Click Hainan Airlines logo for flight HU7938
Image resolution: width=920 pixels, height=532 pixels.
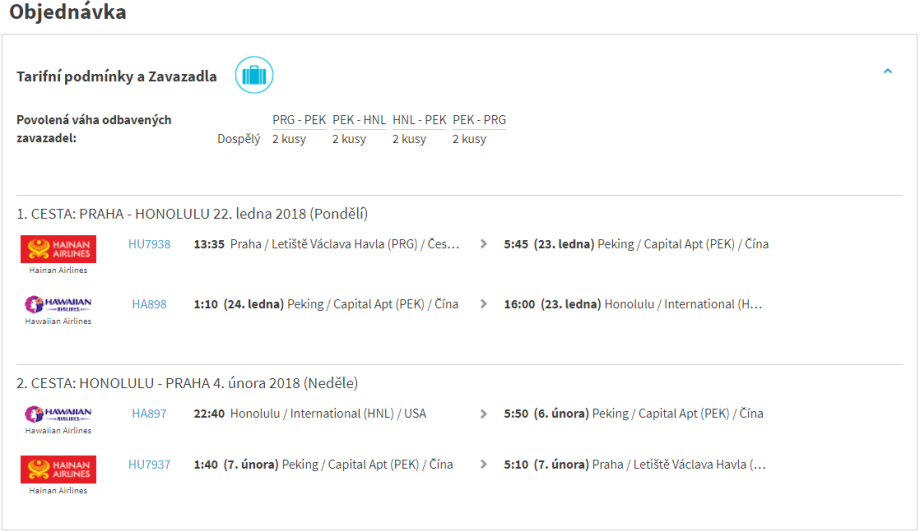click(58, 249)
